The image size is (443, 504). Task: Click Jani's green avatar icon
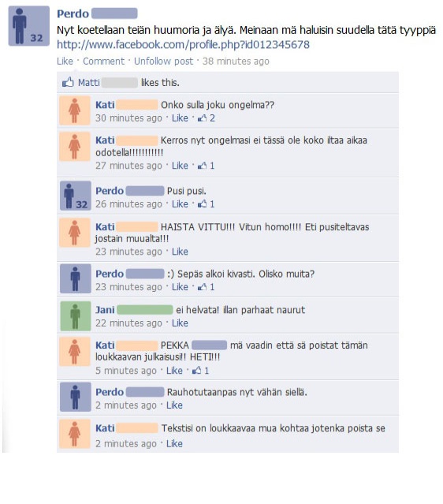coord(75,316)
